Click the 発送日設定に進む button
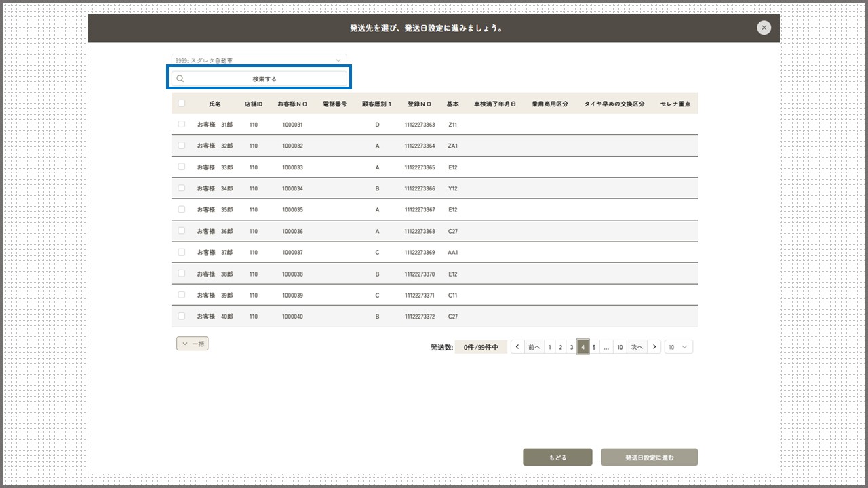Image resolution: width=868 pixels, height=488 pixels. point(649,457)
